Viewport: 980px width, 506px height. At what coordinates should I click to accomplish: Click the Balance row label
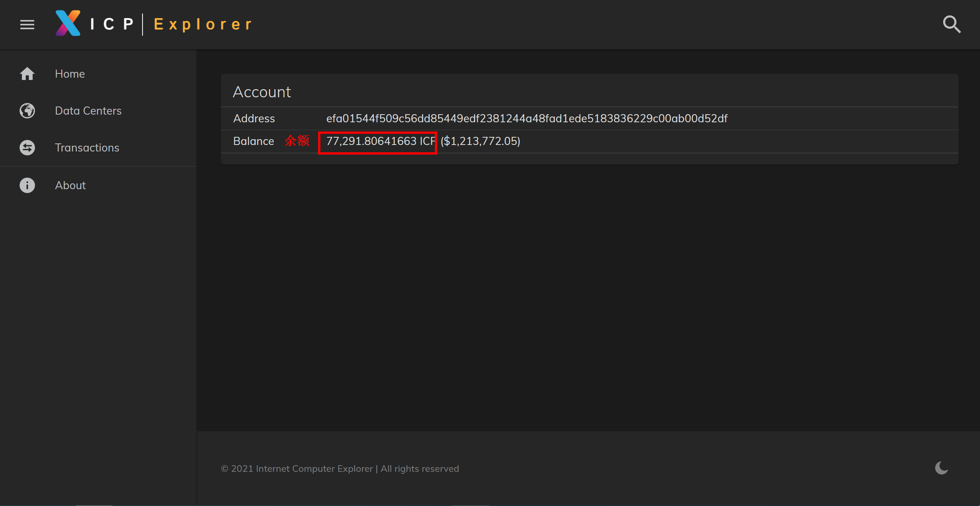pos(254,141)
